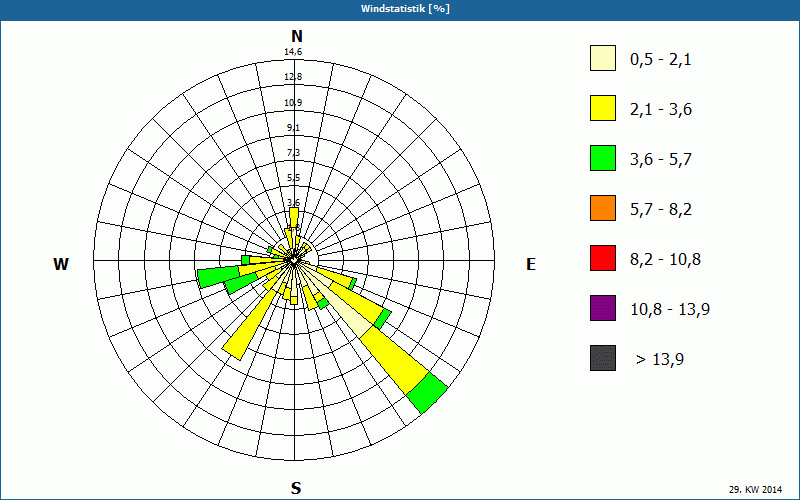Click the S compass label
The height and width of the screenshot is (500, 800).
(x=296, y=488)
